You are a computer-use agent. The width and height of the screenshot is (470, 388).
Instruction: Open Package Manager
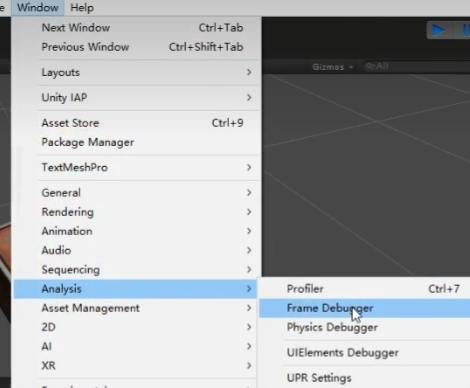pos(135,142)
